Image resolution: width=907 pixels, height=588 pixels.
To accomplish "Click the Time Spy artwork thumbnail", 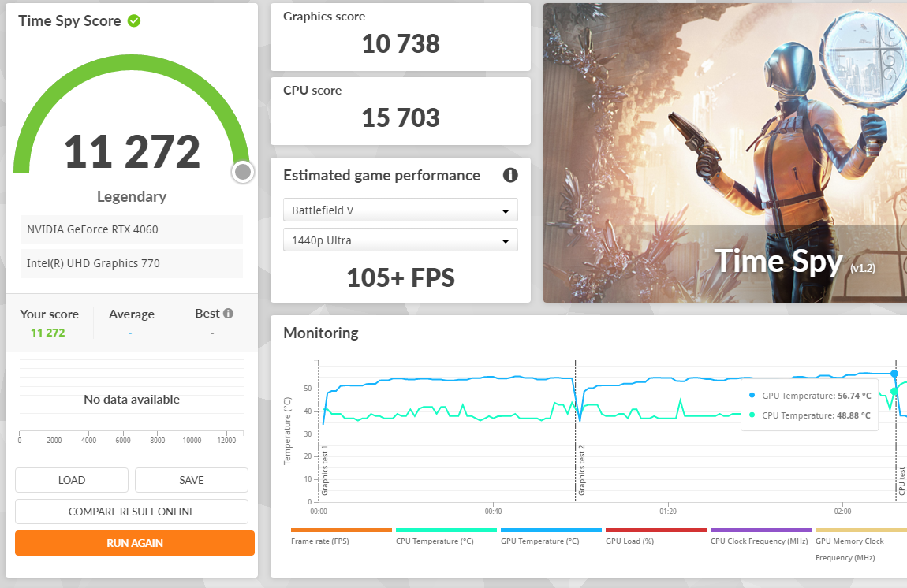I will [725, 153].
